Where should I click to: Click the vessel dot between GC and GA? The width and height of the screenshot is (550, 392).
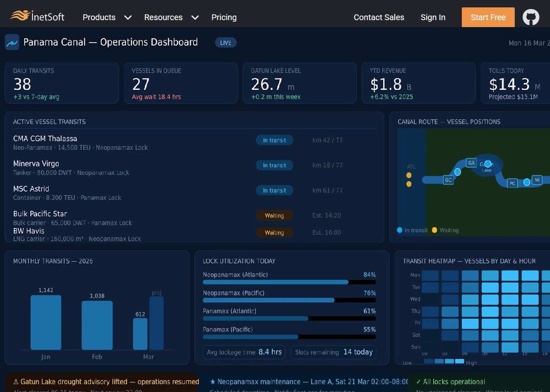click(x=458, y=171)
